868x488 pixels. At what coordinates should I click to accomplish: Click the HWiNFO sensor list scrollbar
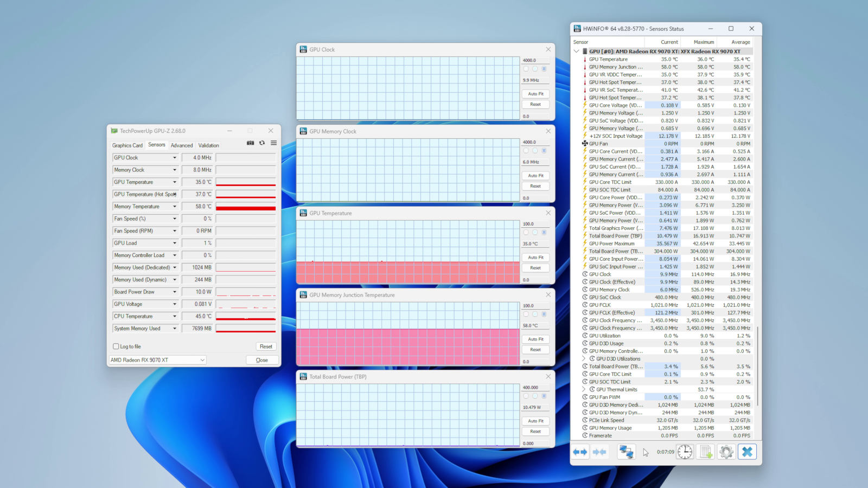click(757, 366)
